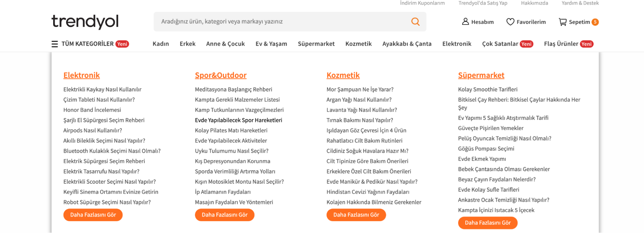Expand Elektronik list with Daha Fazlasını Gör
Image resolution: width=644 pixels, height=233 pixels.
click(x=93, y=215)
